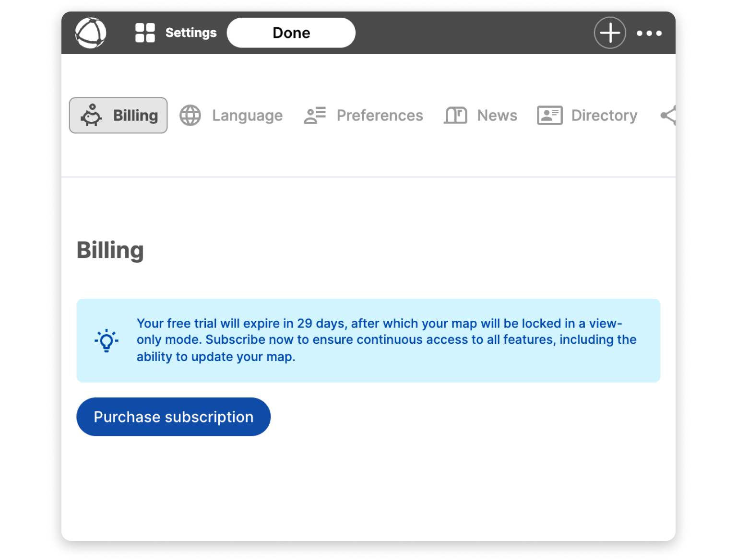The width and height of the screenshot is (737, 560).
Task: Click the piggy bank Billing icon
Action: (91, 116)
